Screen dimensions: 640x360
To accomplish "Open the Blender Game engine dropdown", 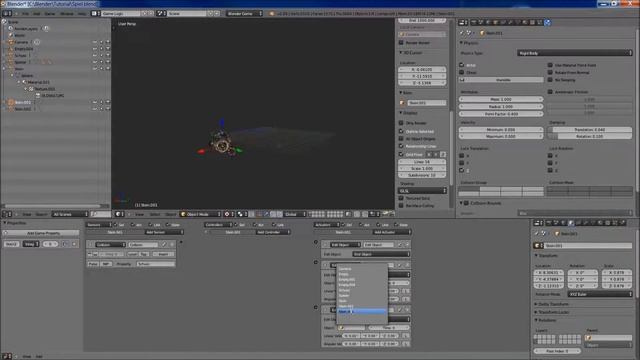I will pos(244,13).
